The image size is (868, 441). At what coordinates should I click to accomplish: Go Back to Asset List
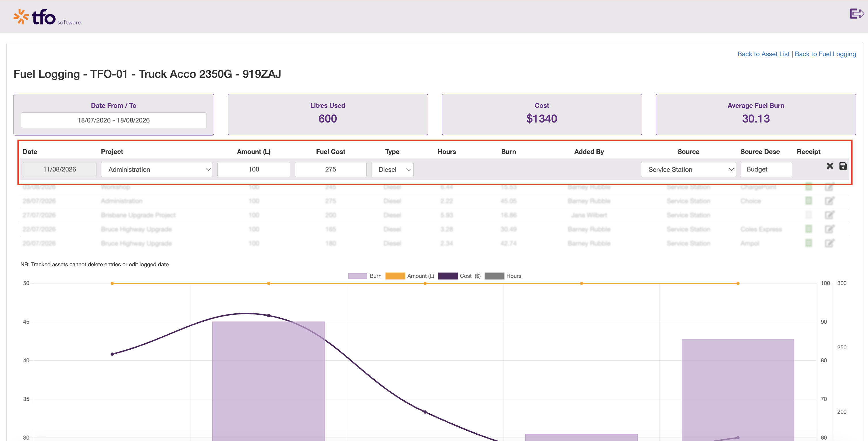pos(763,54)
